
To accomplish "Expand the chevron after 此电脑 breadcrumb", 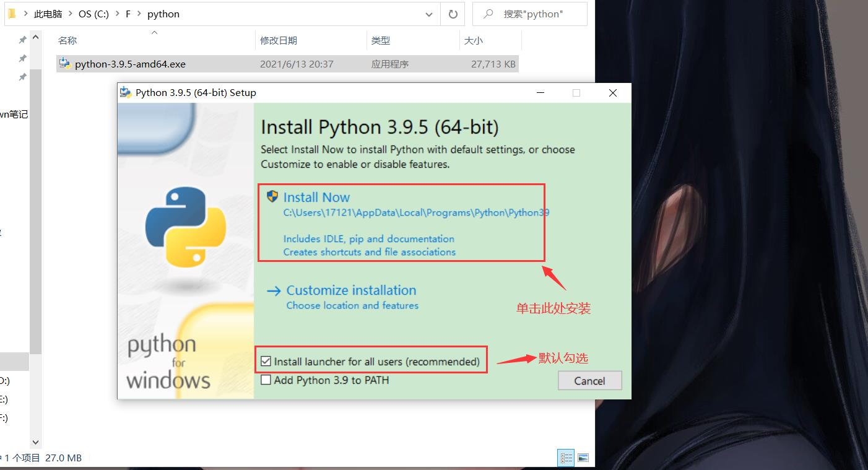I will pos(71,14).
